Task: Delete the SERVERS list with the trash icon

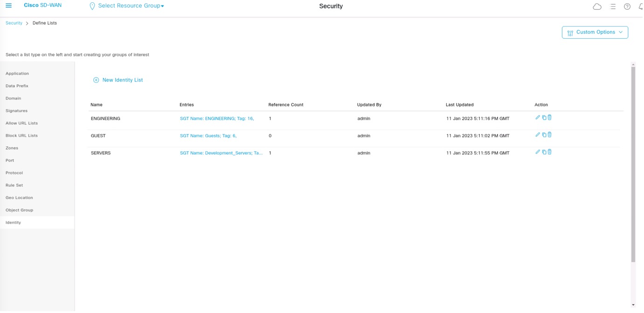Action: pos(550,152)
